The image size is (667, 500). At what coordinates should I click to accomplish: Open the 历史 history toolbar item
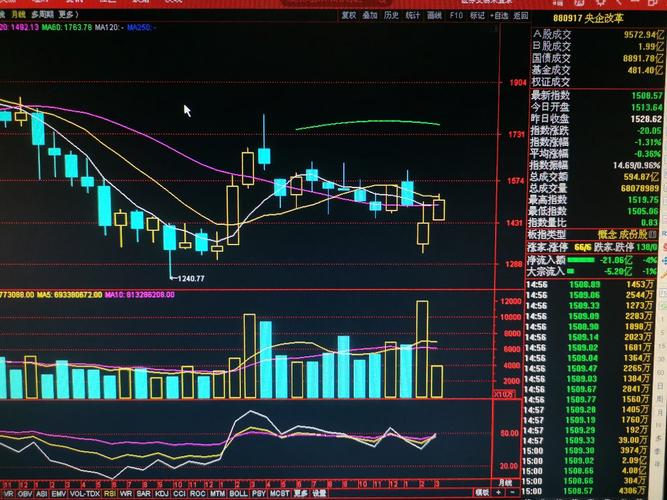tap(391, 15)
